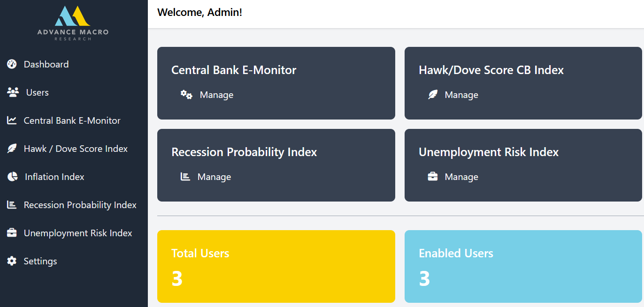Screen dimensions: 644x307
Task: Click the gears icon in Central Bank E-Monitor card
Action: [x=186, y=95]
